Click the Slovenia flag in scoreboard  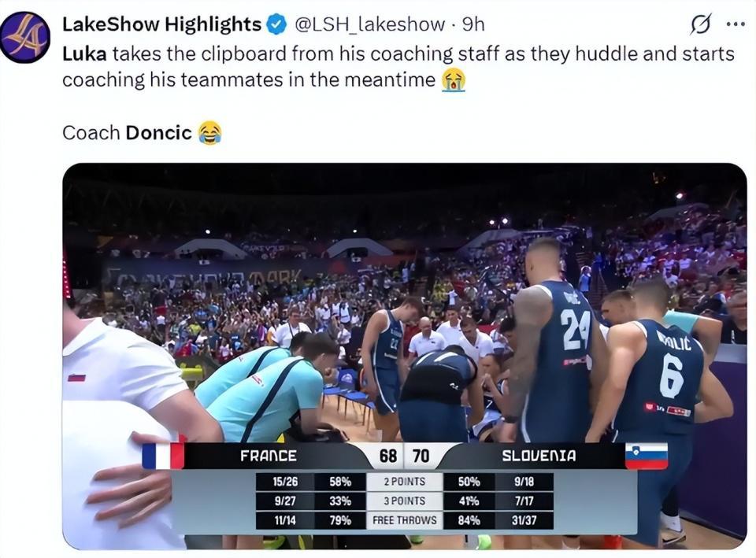coord(647,456)
